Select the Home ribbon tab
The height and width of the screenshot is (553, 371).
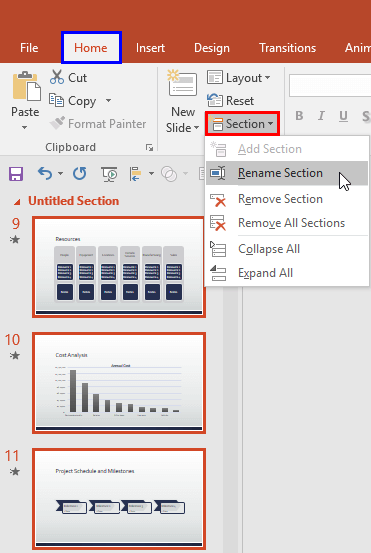[91, 48]
